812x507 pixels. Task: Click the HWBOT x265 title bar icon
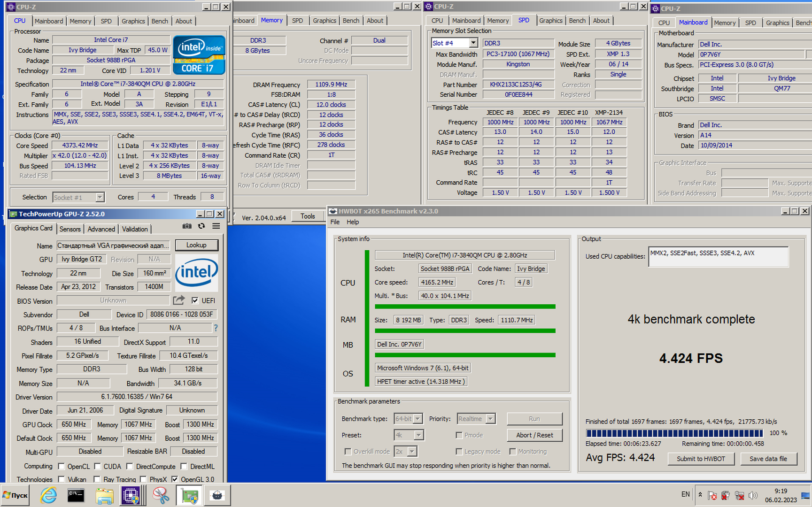tap(333, 211)
